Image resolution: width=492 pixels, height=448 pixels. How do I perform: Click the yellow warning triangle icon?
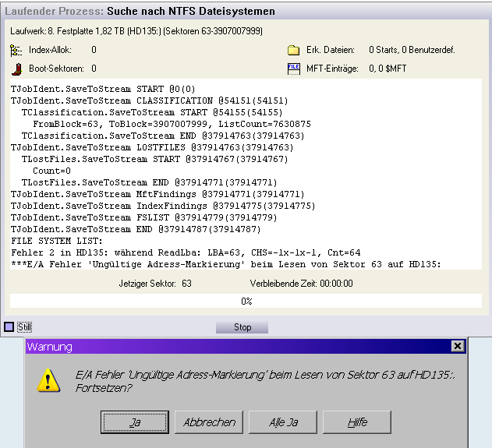point(48,380)
